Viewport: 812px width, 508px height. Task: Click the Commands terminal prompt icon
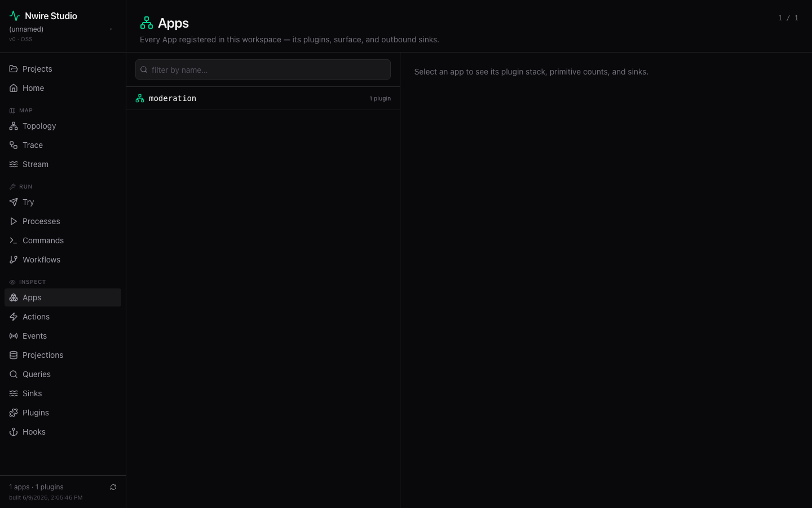coord(14,240)
